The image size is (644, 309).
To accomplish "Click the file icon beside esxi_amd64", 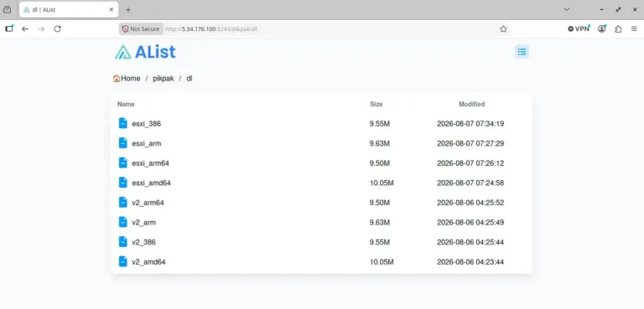I will point(122,183).
